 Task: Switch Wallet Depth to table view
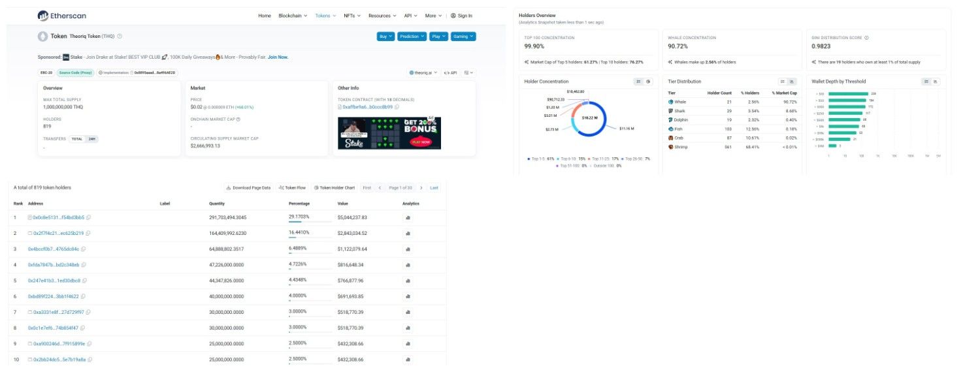[926, 82]
